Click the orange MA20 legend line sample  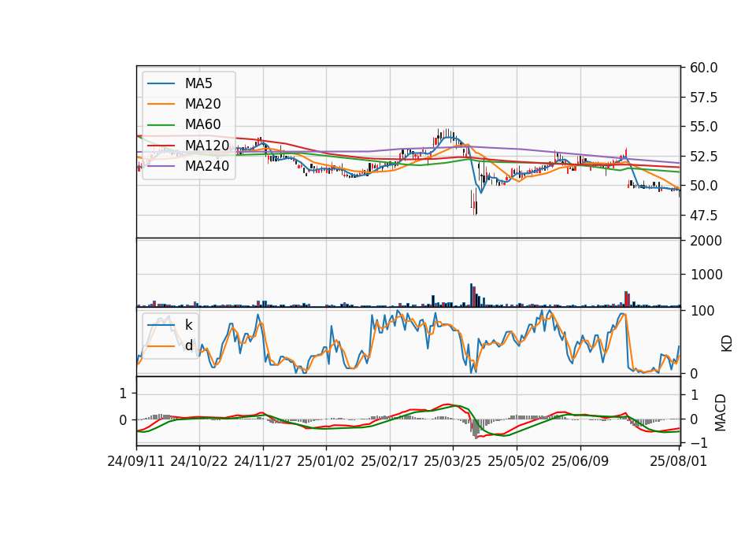pos(161,104)
